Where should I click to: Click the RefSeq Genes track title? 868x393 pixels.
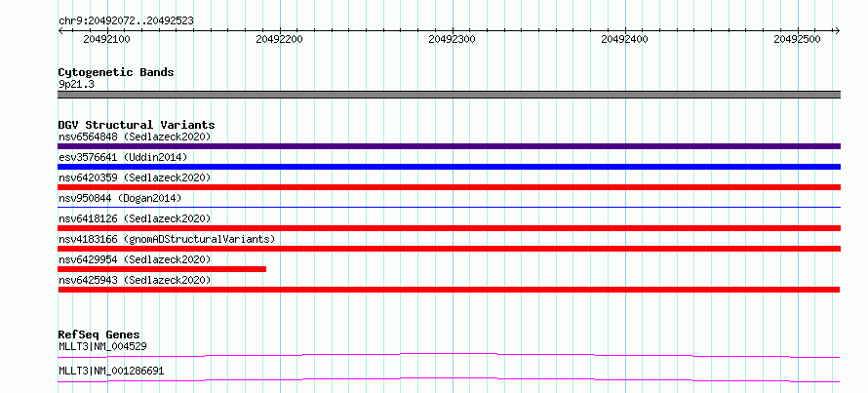pos(99,334)
